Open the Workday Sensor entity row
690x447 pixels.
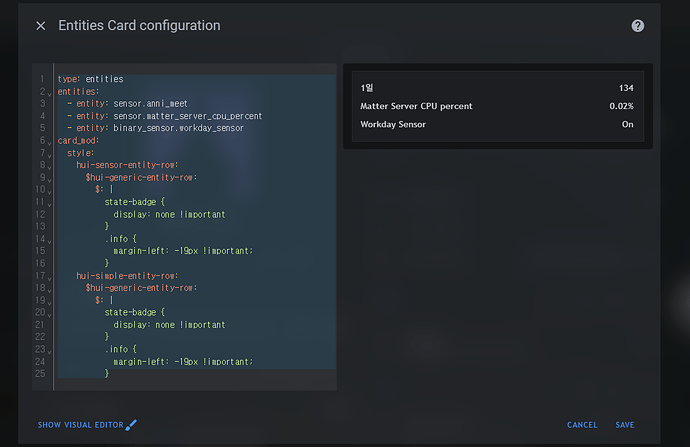(498, 125)
